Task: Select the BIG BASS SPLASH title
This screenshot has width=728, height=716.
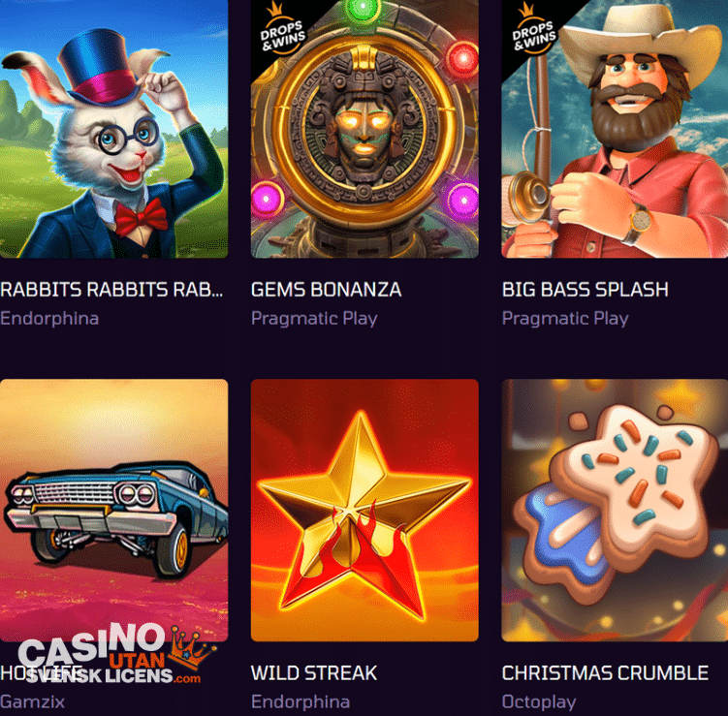Action: 585,290
